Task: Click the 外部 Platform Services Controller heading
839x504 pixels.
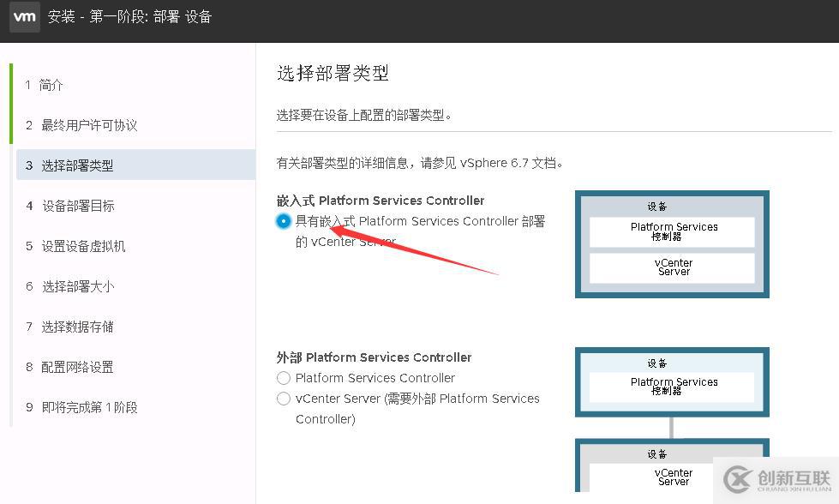Action: pos(374,357)
